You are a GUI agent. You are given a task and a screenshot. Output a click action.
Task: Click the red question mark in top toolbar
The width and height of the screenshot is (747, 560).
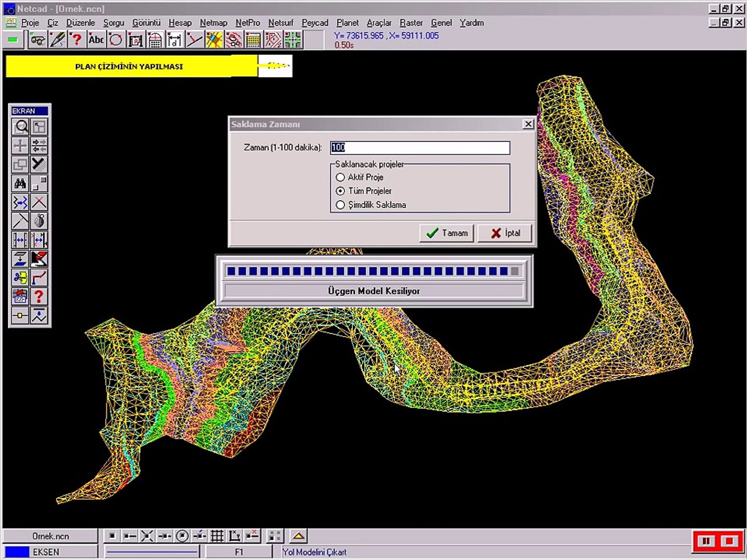pos(76,40)
